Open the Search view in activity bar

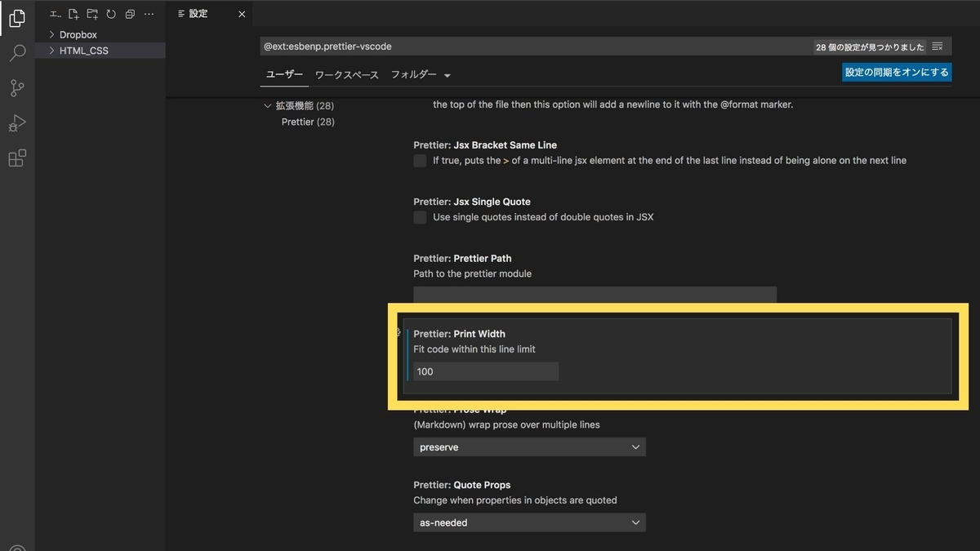(17, 53)
